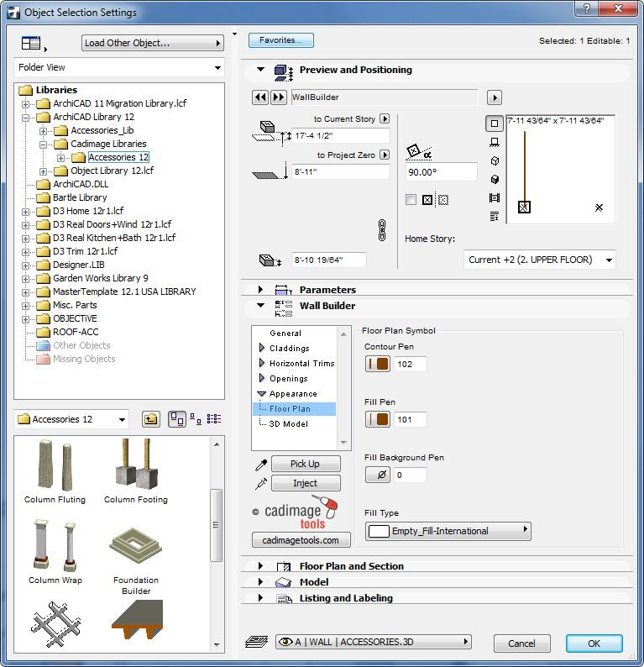The height and width of the screenshot is (667, 644).
Task: Open the Accessories 12 folder dropdown
Action: [x=71, y=419]
